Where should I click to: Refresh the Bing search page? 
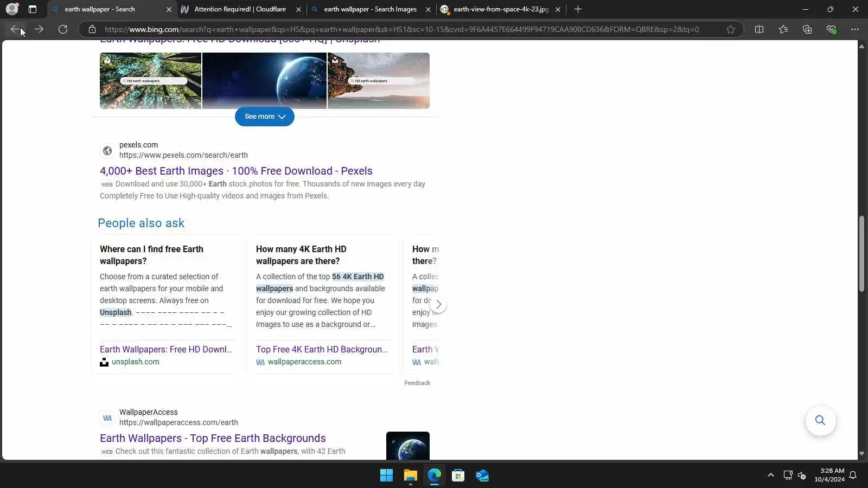(63, 29)
